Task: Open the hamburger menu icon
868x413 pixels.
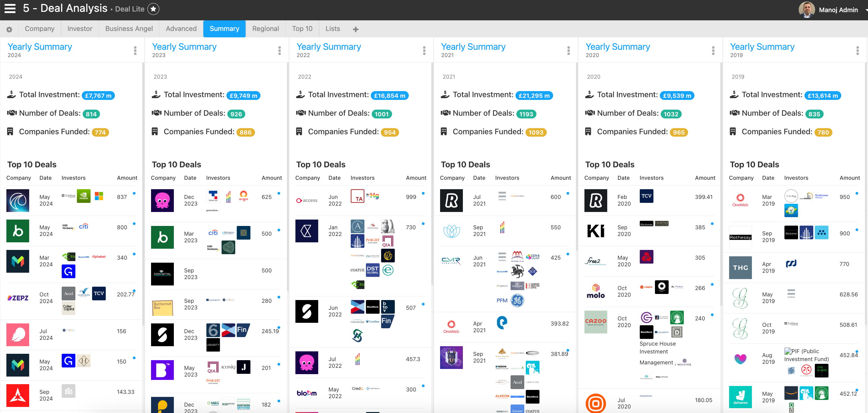Action: (10, 9)
